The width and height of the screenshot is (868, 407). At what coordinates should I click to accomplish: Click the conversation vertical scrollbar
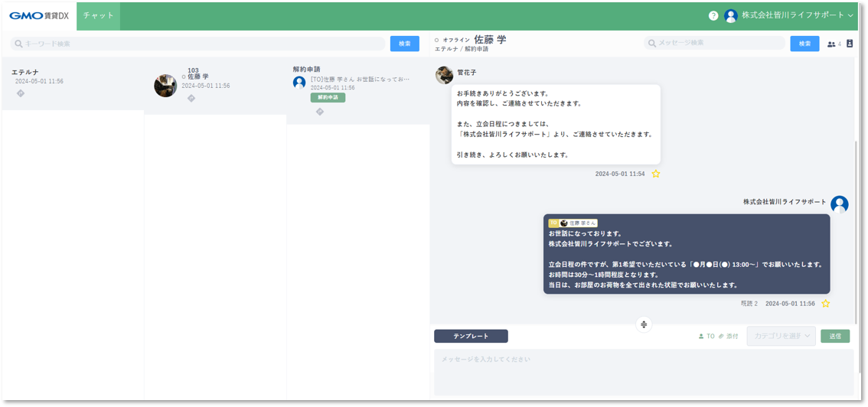(857, 233)
